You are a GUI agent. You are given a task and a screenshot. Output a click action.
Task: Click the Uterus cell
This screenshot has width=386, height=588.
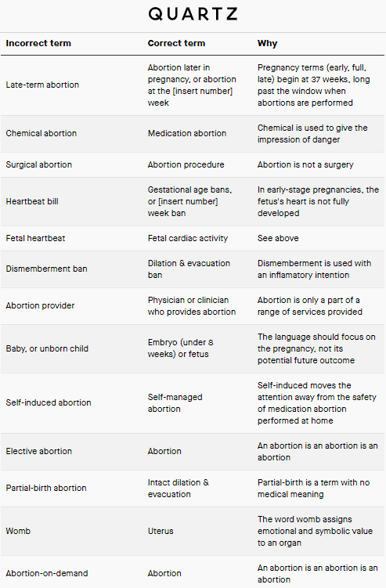pos(161,531)
